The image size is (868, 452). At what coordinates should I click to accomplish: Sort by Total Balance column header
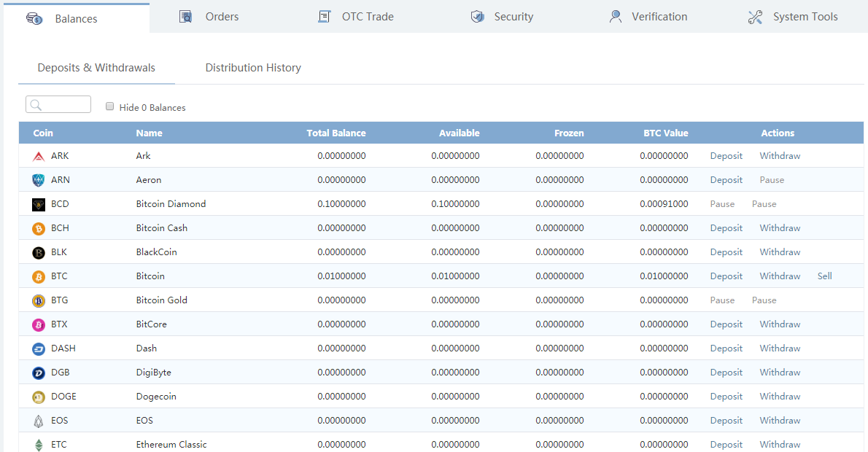(336, 133)
